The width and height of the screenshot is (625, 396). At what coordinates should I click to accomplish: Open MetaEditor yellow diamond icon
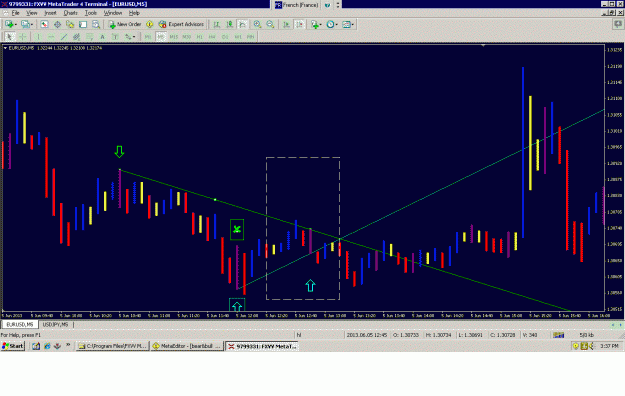tap(149, 24)
